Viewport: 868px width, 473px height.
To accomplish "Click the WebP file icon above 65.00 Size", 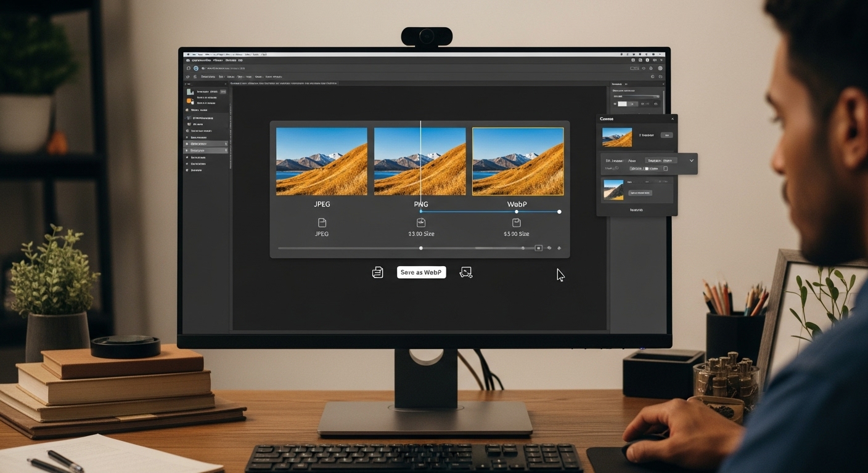I will coord(517,222).
